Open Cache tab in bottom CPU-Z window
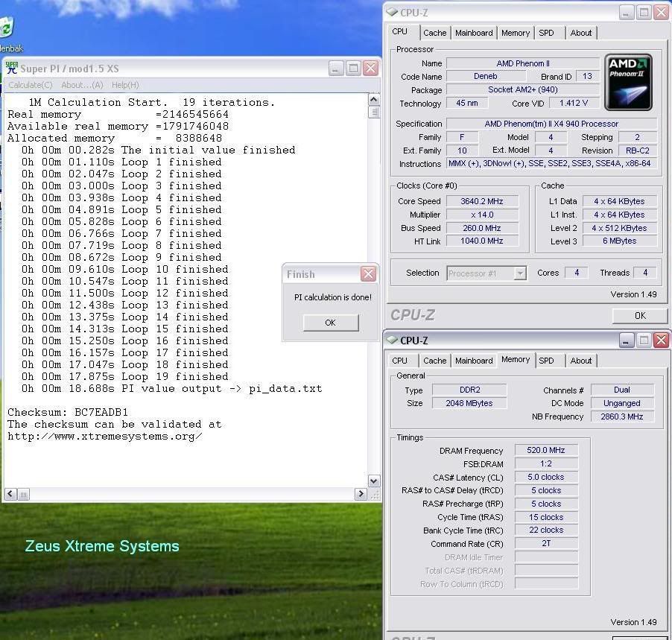The height and width of the screenshot is (640, 672). (x=434, y=361)
